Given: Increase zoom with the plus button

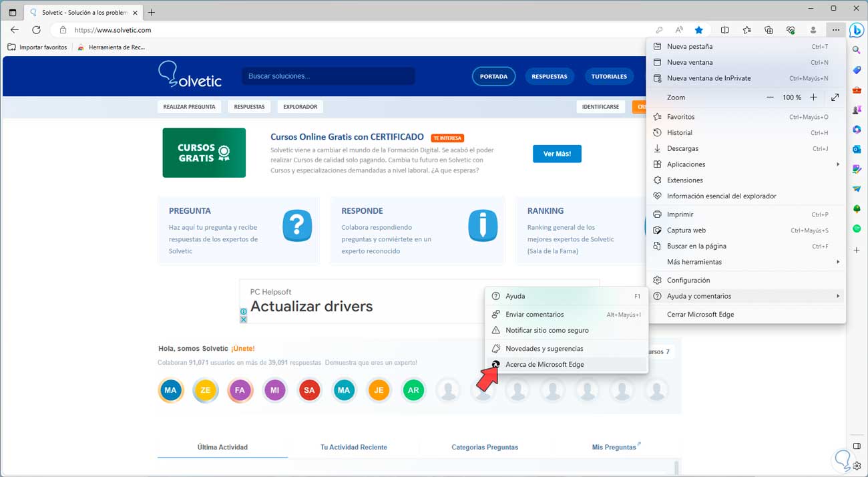Looking at the screenshot, I should (813, 98).
